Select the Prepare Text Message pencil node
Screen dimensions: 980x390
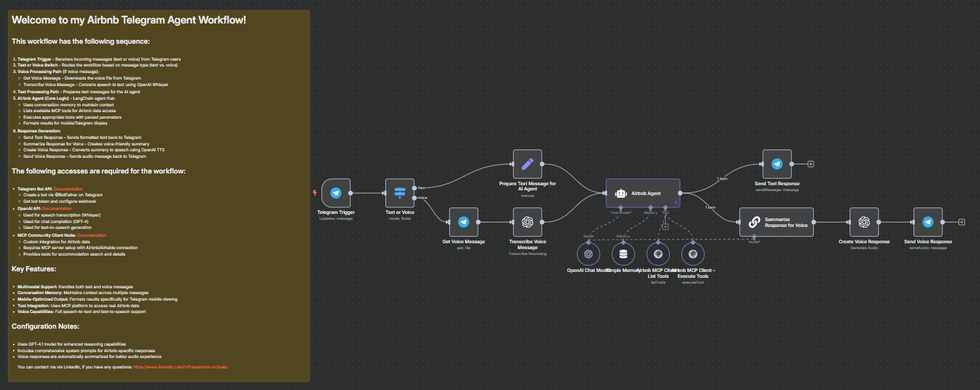click(527, 164)
